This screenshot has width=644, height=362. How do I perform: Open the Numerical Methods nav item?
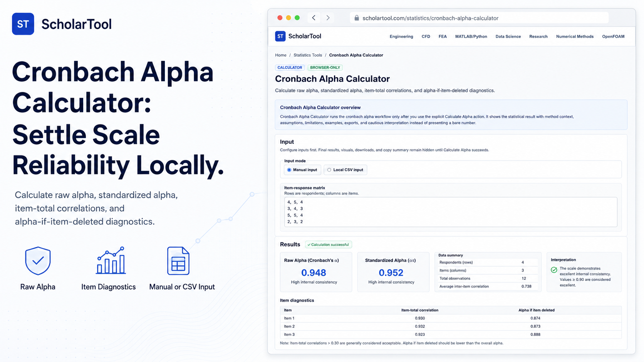(575, 37)
